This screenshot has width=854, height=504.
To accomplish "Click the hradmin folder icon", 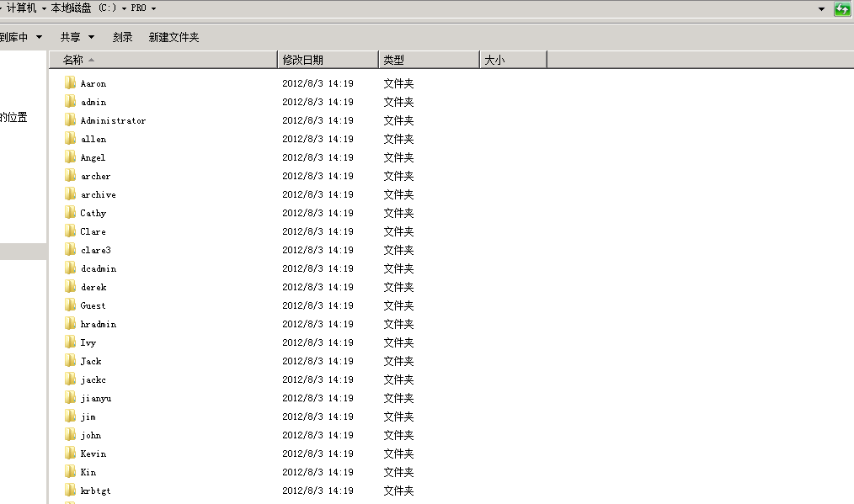I will coord(70,323).
